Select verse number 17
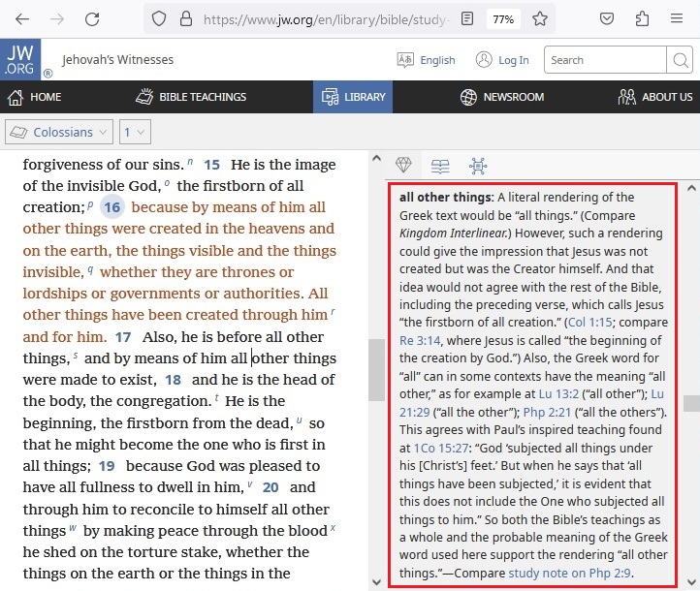Screen dimensions: 700x591 pyautogui.click(x=123, y=337)
